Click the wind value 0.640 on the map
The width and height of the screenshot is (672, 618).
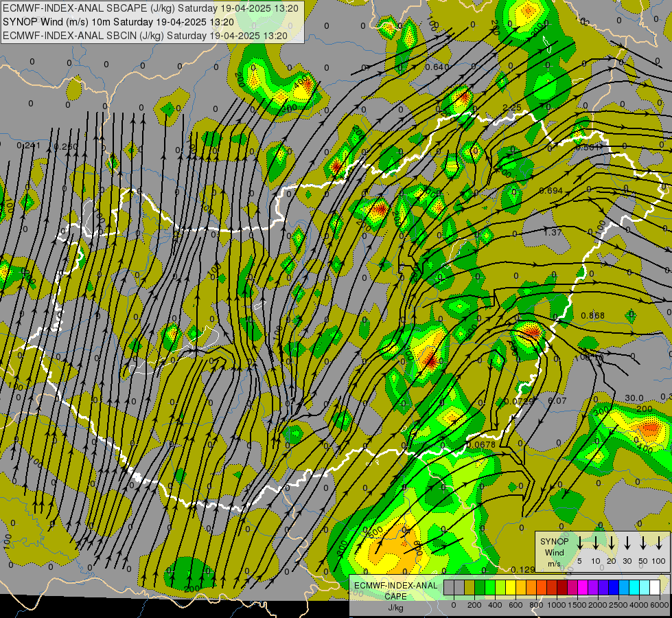click(437, 67)
